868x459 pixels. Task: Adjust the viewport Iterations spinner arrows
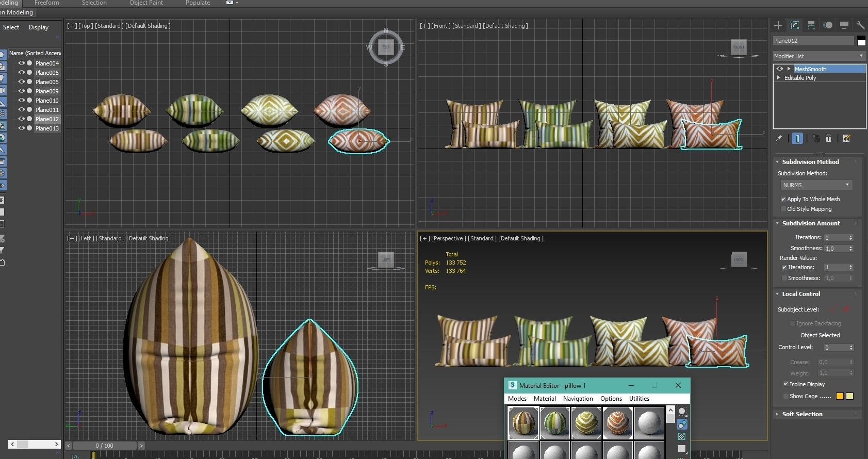coord(850,238)
